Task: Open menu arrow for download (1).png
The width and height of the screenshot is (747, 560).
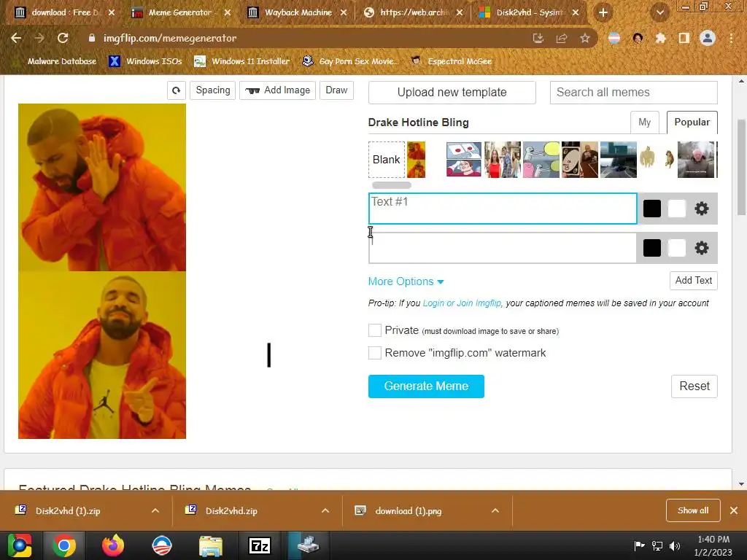Action: pos(495,510)
